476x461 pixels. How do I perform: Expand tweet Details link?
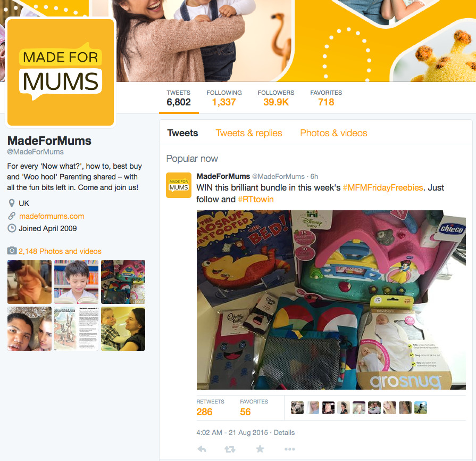[x=284, y=432]
